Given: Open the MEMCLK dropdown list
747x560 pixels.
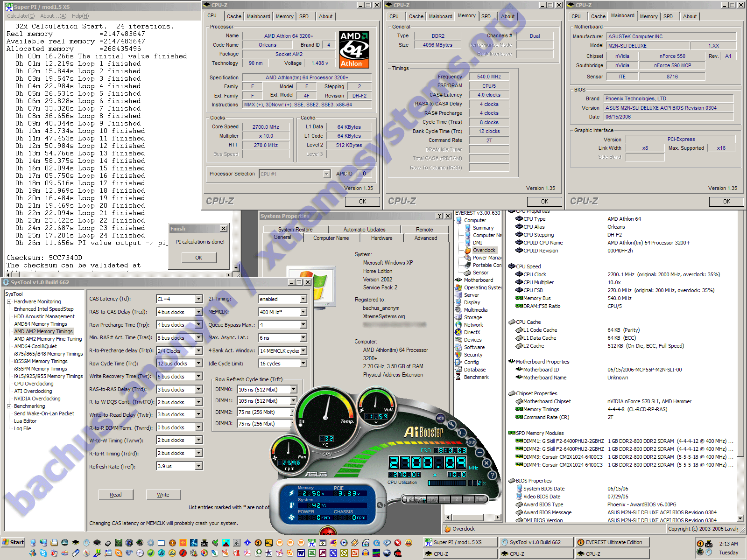Looking at the screenshot, I should 303,312.
